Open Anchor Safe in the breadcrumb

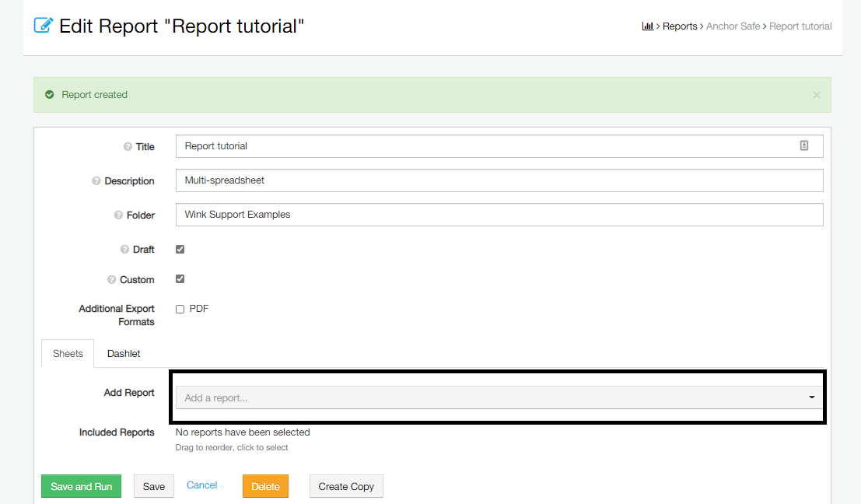pyautogui.click(x=733, y=26)
